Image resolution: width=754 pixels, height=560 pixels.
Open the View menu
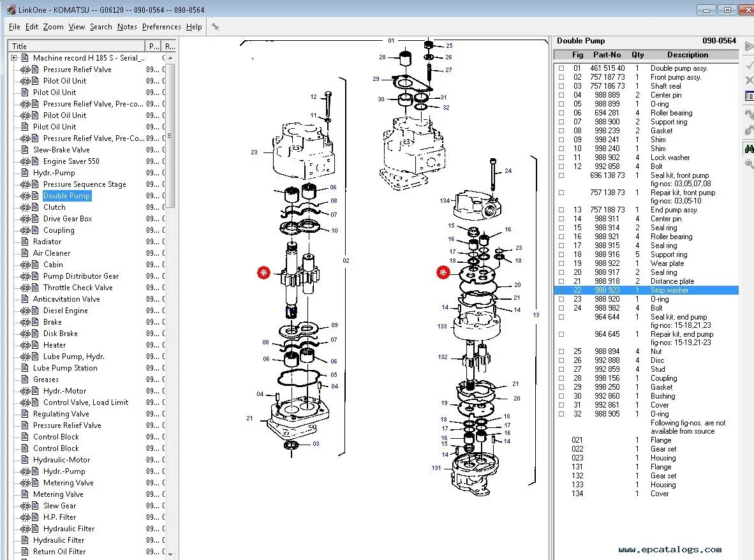tap(77, 27)
